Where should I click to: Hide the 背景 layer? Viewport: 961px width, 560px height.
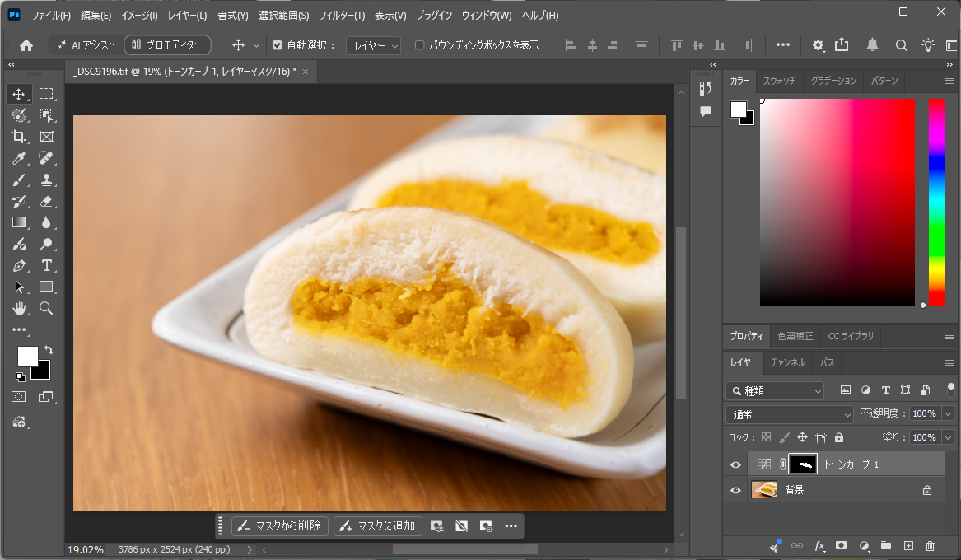(x=735, y=490)
